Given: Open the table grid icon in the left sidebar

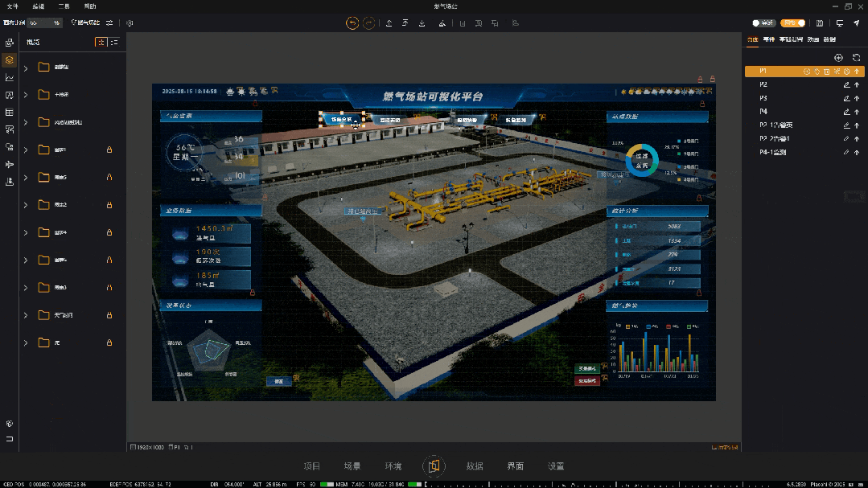Looking at the screenshot, I should 10,113.
